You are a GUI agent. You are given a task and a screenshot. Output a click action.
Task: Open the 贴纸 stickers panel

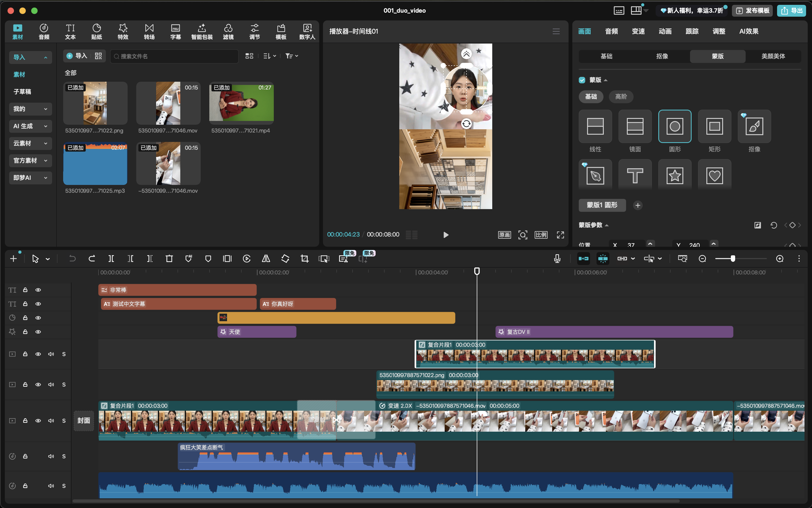(96, 32)
